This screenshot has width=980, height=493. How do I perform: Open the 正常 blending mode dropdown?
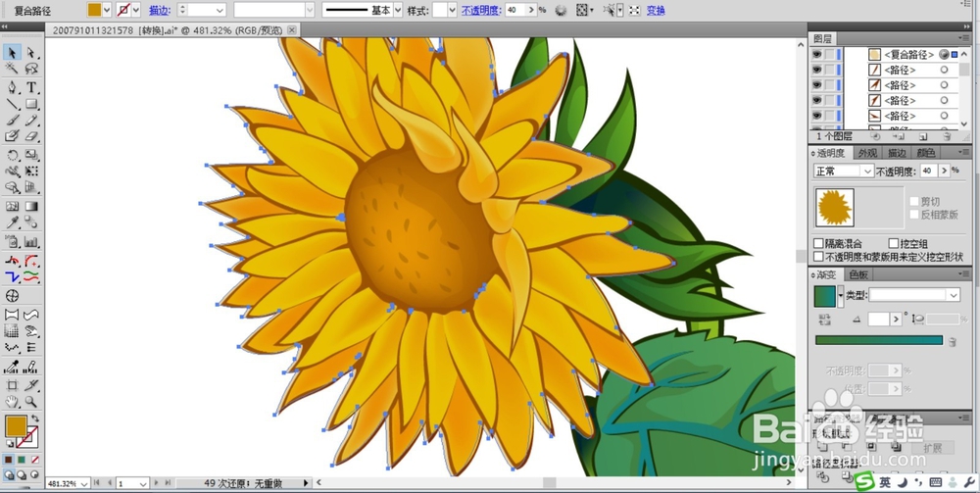tap(867, 171)
